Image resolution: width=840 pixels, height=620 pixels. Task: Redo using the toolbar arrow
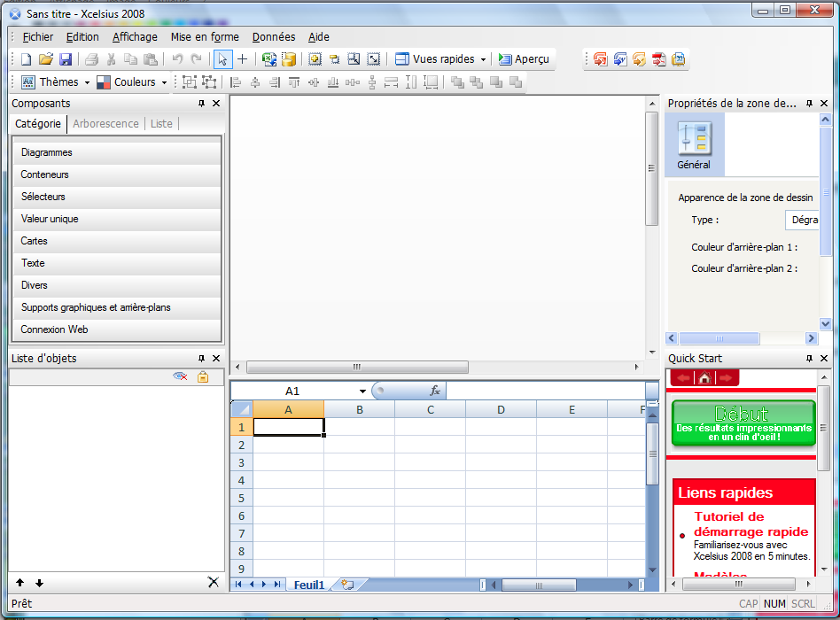[x=197, y=59]
